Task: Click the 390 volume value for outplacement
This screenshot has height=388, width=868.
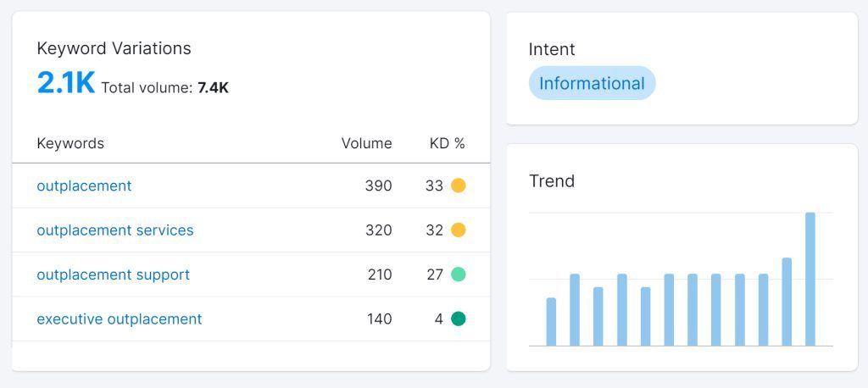Action: coord(380,186)
